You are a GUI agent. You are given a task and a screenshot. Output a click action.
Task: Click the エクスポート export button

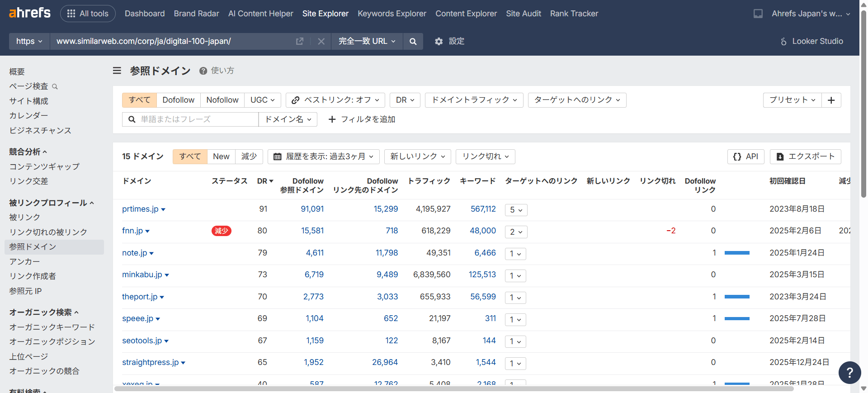[806, 156]
